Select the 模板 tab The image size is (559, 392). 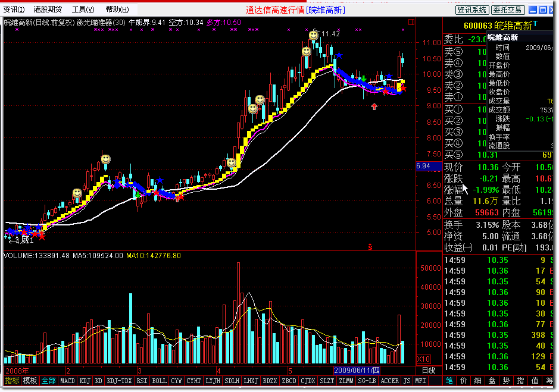30,381
